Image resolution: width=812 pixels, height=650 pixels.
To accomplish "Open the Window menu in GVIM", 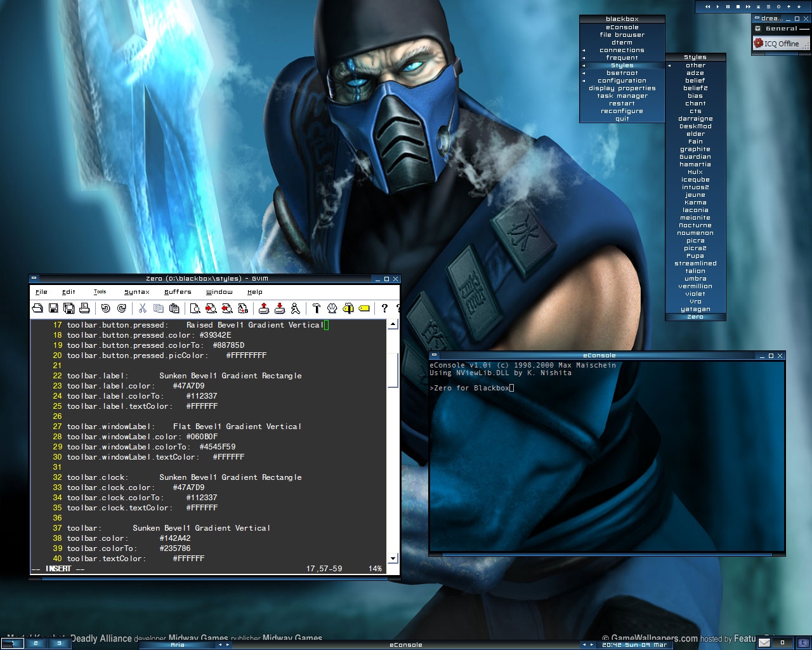I will 219,292.
